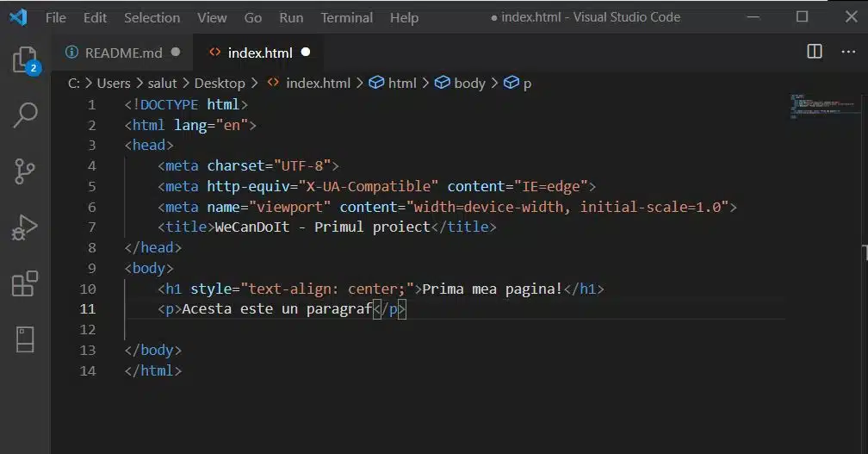Click the opening head tag on line 3
The width and height of the screenshot is (868, 454).
pos(149,145)
